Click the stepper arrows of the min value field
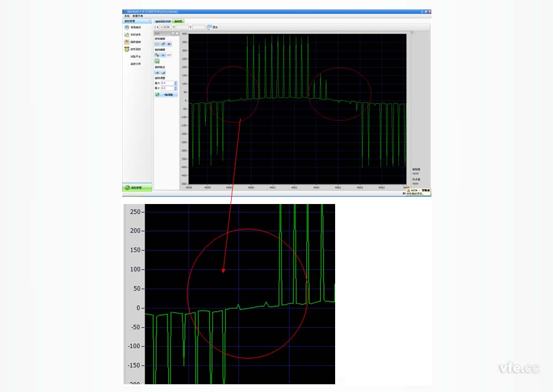The width and height of the screenshot is (553, 392). point(175,88)
